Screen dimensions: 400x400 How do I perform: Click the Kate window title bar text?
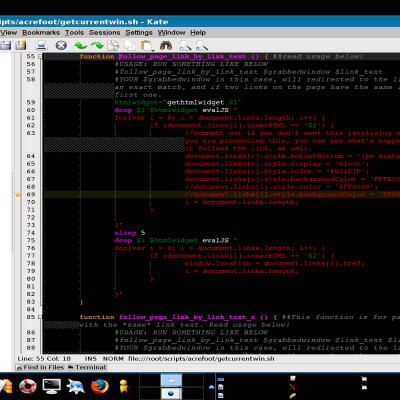[x=84, y=22]
